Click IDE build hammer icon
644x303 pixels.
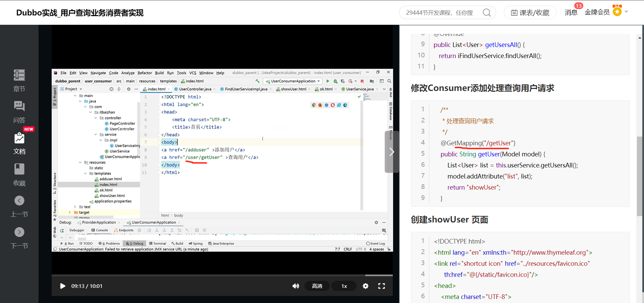[x=257, y=81]
